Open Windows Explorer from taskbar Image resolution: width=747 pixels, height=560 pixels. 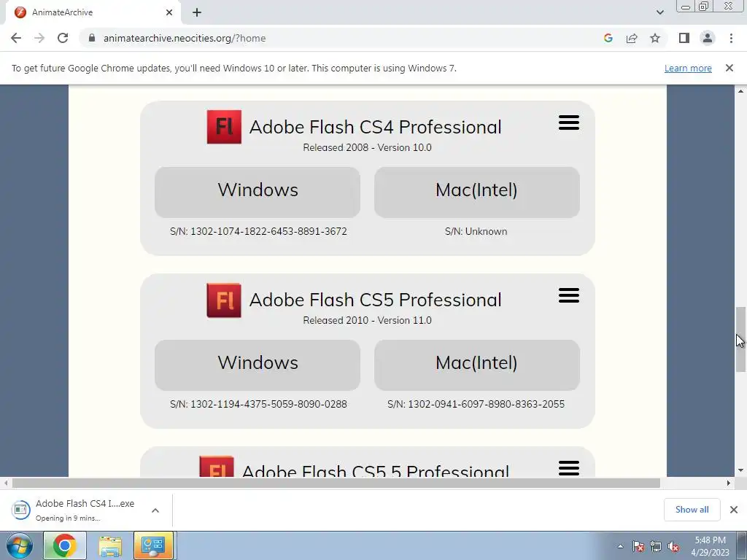pyautogui.click(x=110, y=545)
